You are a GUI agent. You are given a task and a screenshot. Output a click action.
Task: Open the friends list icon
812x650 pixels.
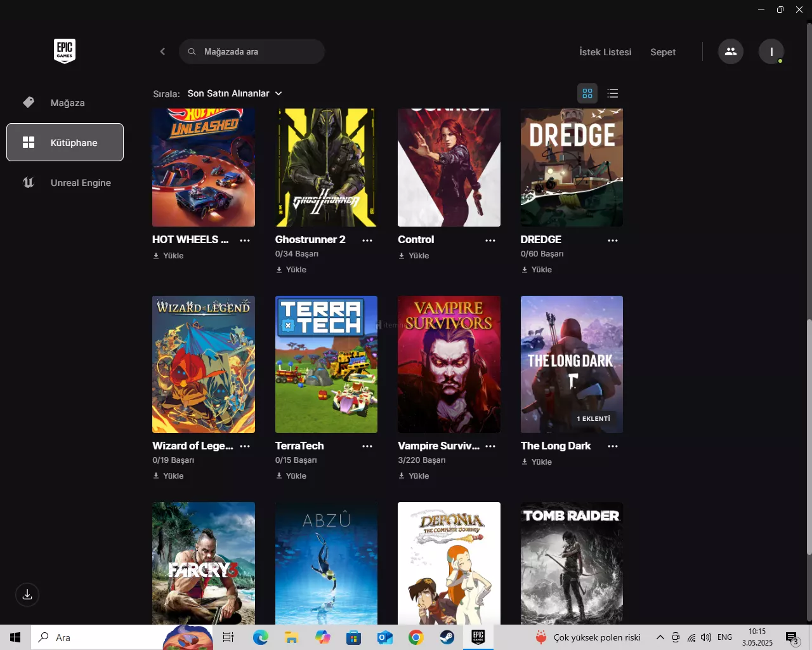(x=731, y=51)
